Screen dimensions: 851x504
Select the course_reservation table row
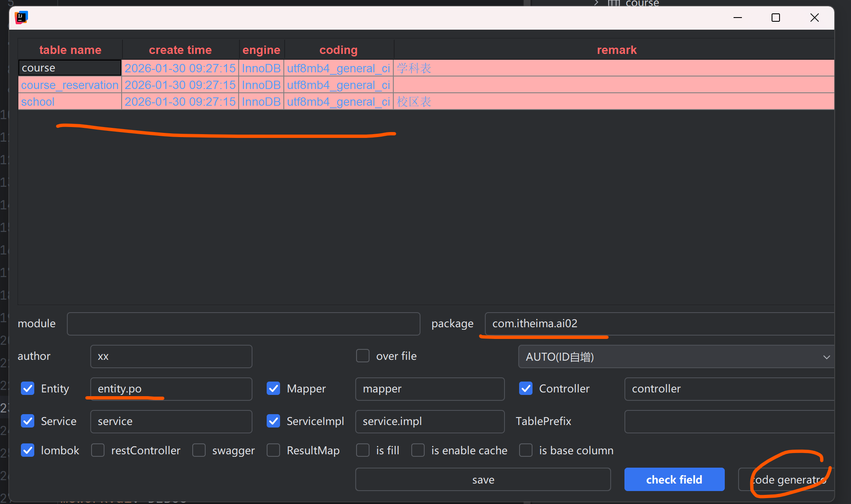[x=70, y=85]
